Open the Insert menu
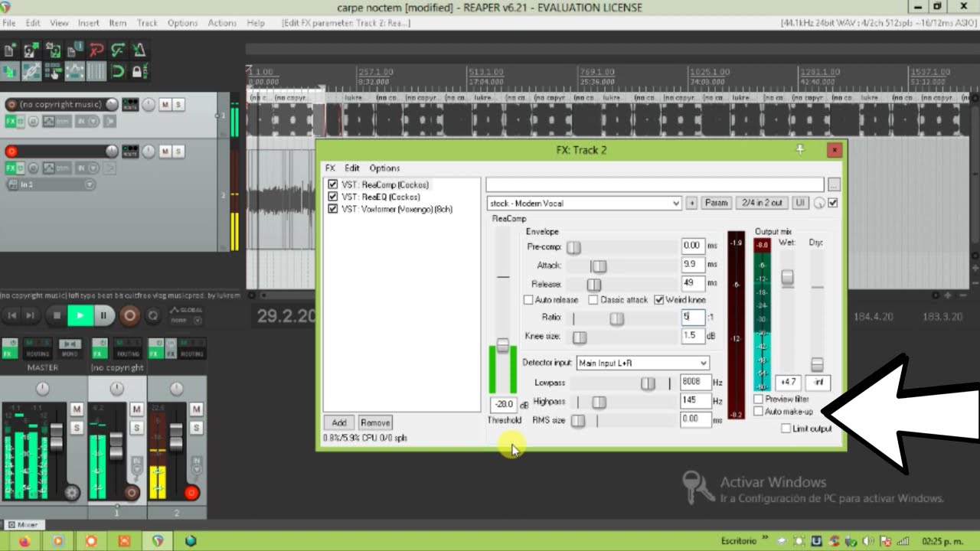This screenshot has width=980, height=551. [x=89, y=23]
